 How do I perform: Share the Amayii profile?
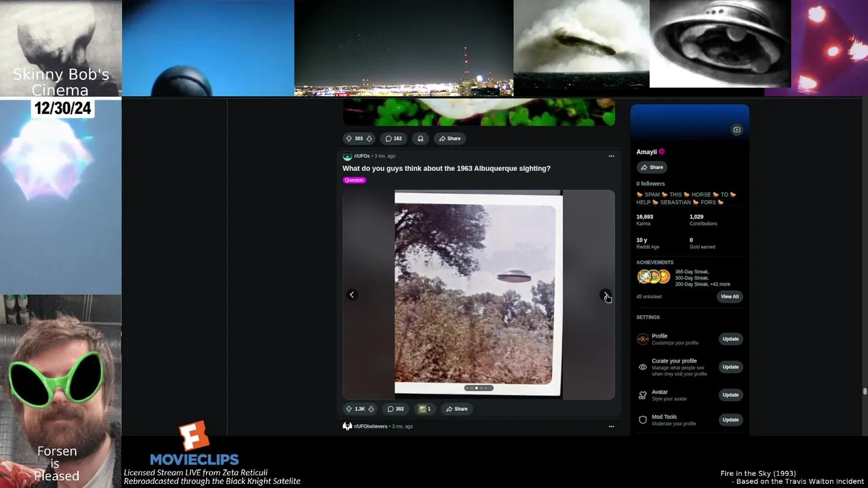tap(652, 167)
